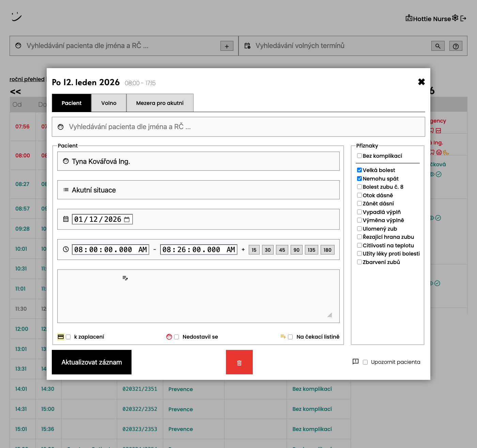477x448 pixels.
Task: Switch to Mezera pro akutní tab
Action: (160, 103)
